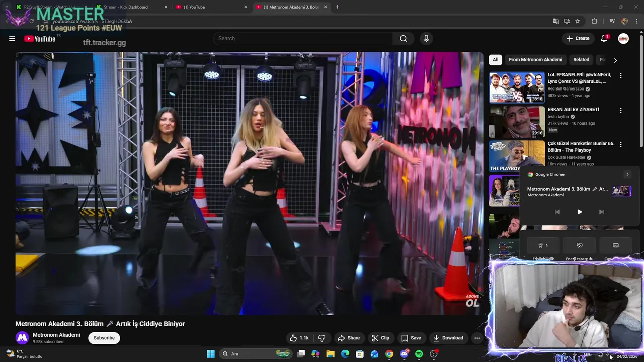This screenshot has height=362, width=644.
Task: Open the media flyout video thumbnail
Action: pos(622,191)
